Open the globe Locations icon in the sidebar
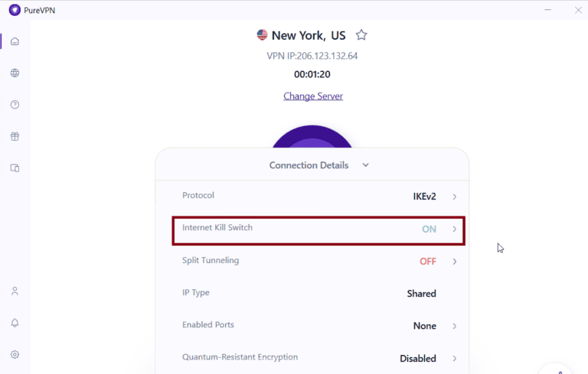 pyautogui.click(x=15, y=73)
